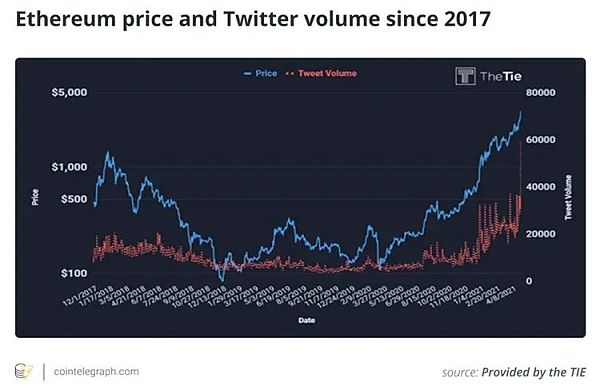This screenshot has height=390, width=600.
Task: Click the 80000 tweet volume axis label
Action: click(x=540, y=93)
